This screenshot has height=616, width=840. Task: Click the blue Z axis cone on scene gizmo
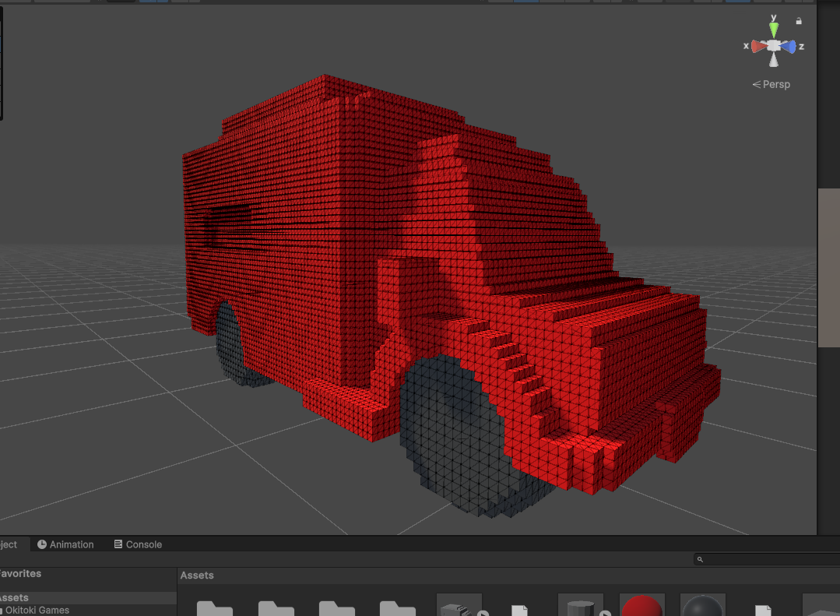point(789,47)
